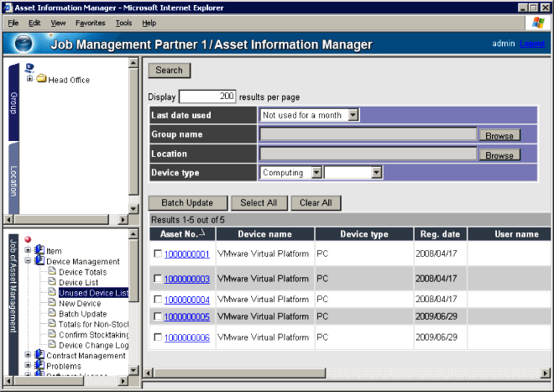Check the box for asset 1000000001
Viewport: 554px width, 392px height.
click(157, 254)
